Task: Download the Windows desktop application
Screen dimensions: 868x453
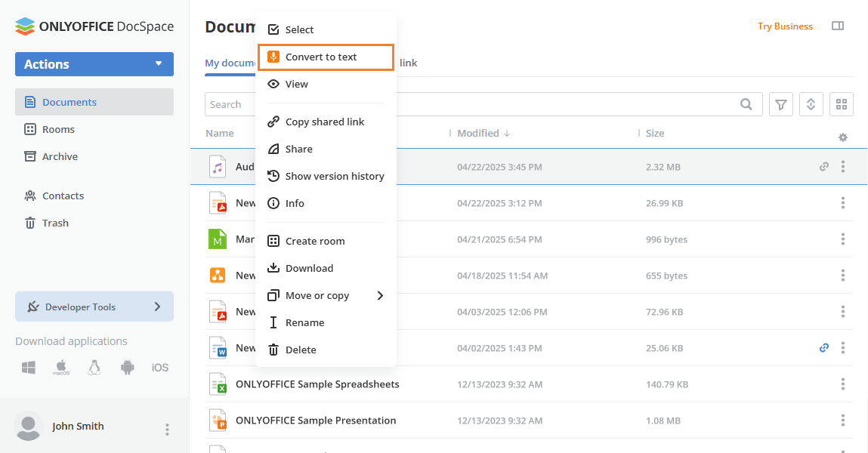Action: click(29, 367)
